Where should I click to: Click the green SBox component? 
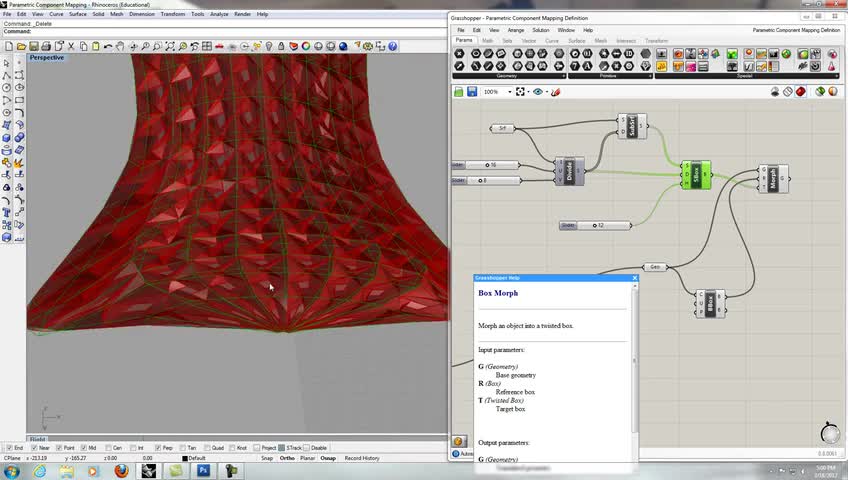696,175
